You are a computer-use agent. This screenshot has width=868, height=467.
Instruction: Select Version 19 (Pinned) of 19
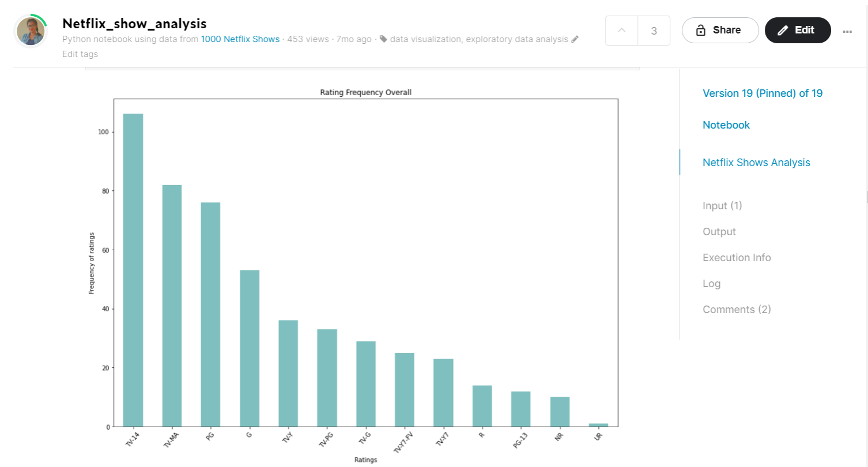coord(763,93)
